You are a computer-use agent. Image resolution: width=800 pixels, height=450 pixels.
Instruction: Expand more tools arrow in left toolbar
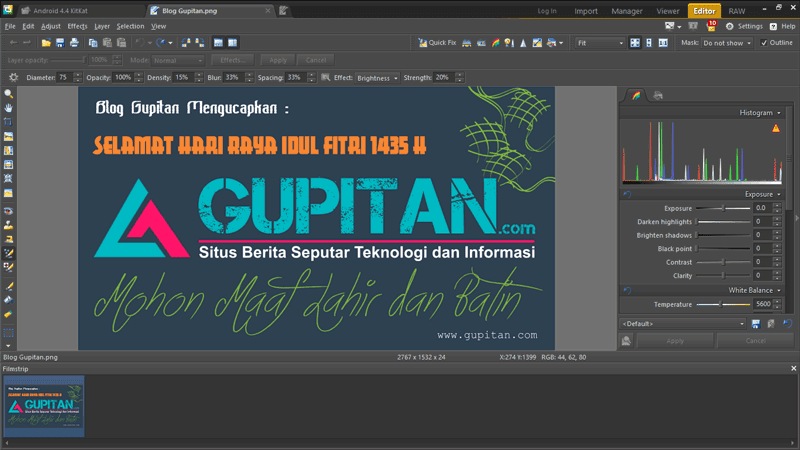9,346
